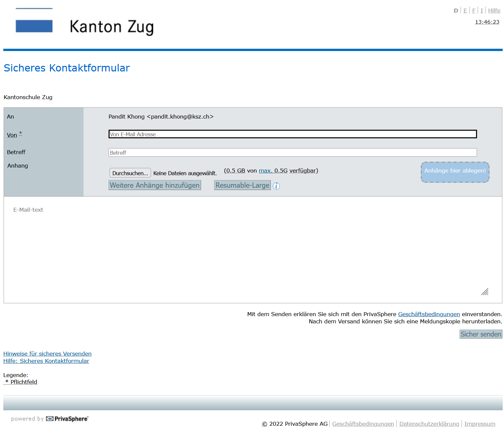
Task: Open Hinweise für sicheres Versenden link
Action: (x=47, y=354)
